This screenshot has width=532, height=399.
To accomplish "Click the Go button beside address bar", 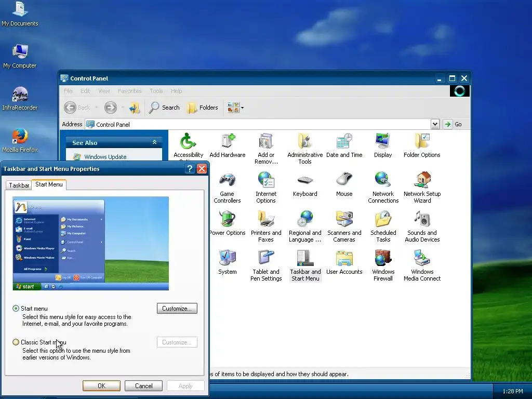I will (453, 124).
